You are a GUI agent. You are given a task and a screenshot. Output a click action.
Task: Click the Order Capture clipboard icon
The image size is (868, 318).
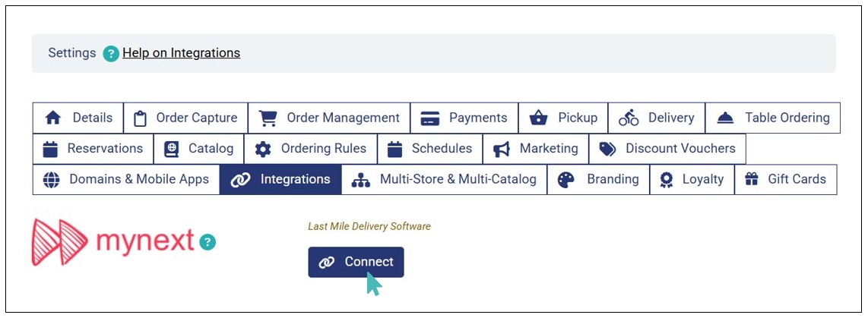pyautogui.click(x=139, y=118)
